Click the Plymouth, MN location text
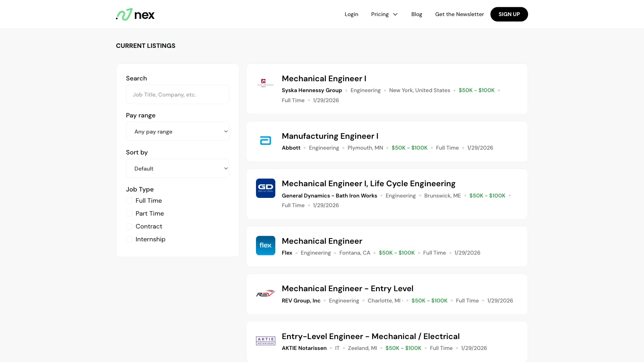644x362 pixels. [x=365, y=148]
